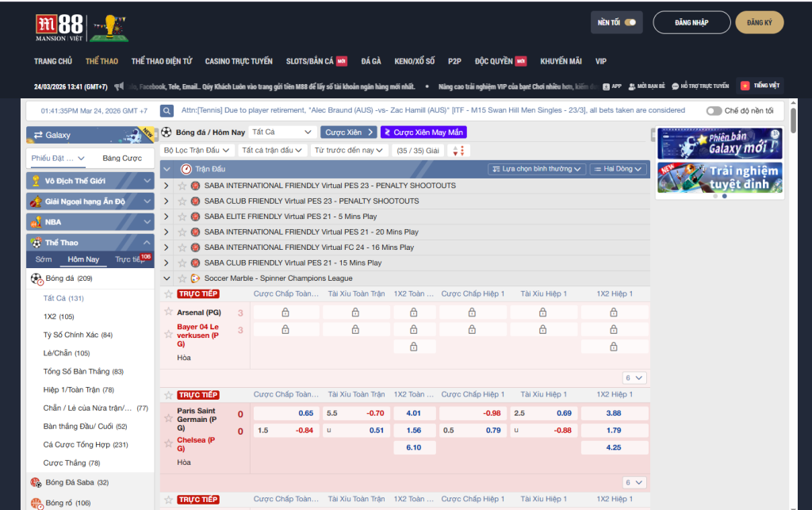The image size is (812, 510).
Task: Click the ĐĂNG NHẬP button
Action: click(691, 22)
